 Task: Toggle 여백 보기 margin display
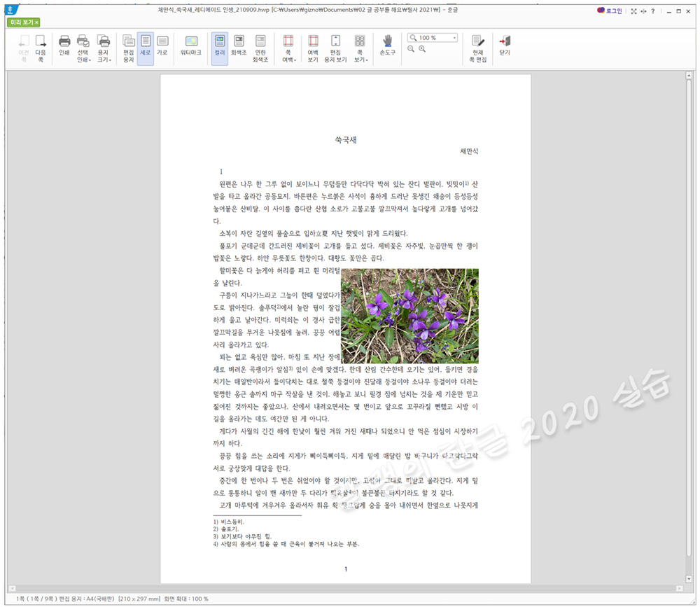point(313,48)
